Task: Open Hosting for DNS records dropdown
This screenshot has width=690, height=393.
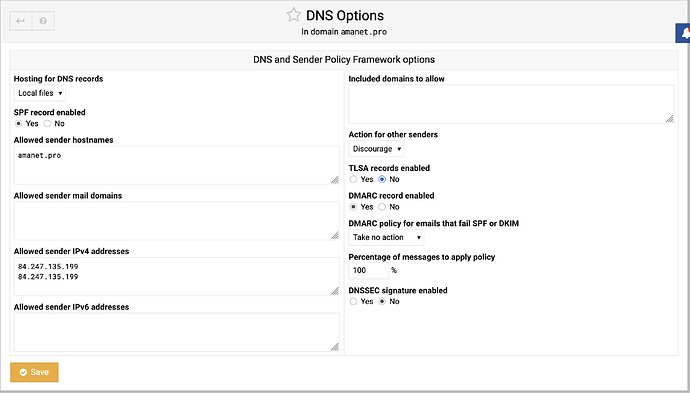Action: 40,93
